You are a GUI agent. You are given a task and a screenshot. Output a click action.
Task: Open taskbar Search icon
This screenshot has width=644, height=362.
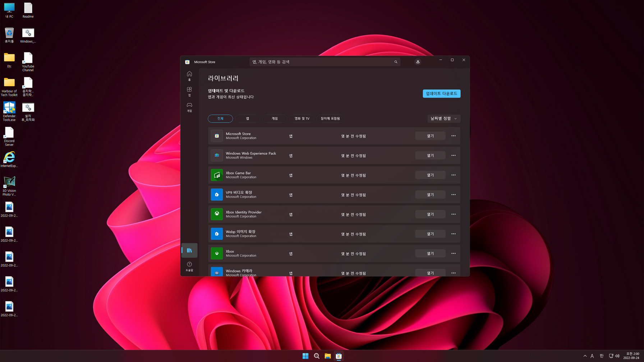point(317,356)
